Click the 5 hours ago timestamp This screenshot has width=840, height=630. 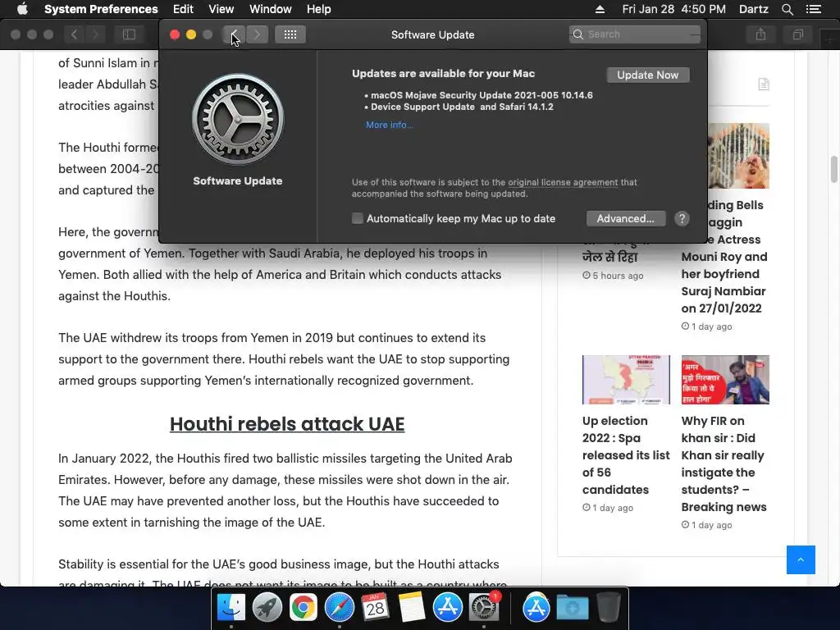tap(613, 276)
